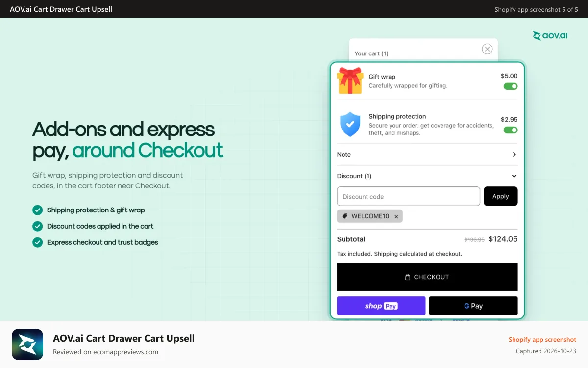This screenshot has width=588, height=368.
Task: Click 'Shopify app screenshot 5 of 5' header text
Action: [x=536, y=9]
